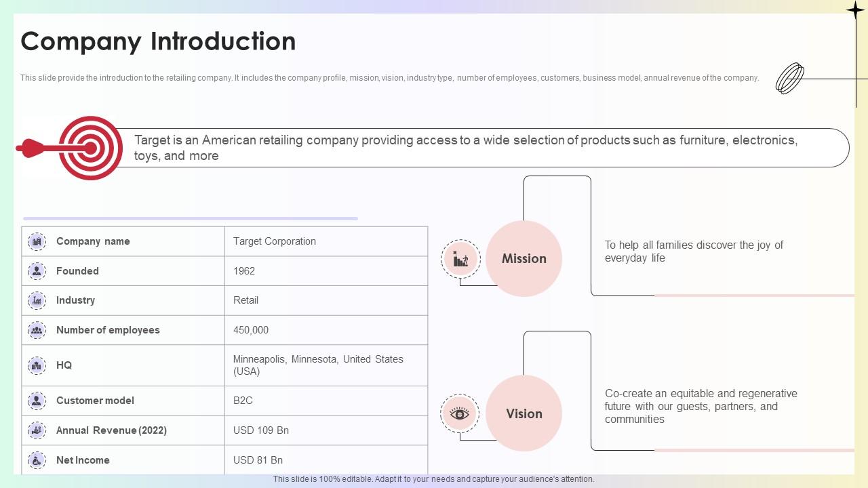Click the '100% editable' footer note

click(x=434, y=479)
